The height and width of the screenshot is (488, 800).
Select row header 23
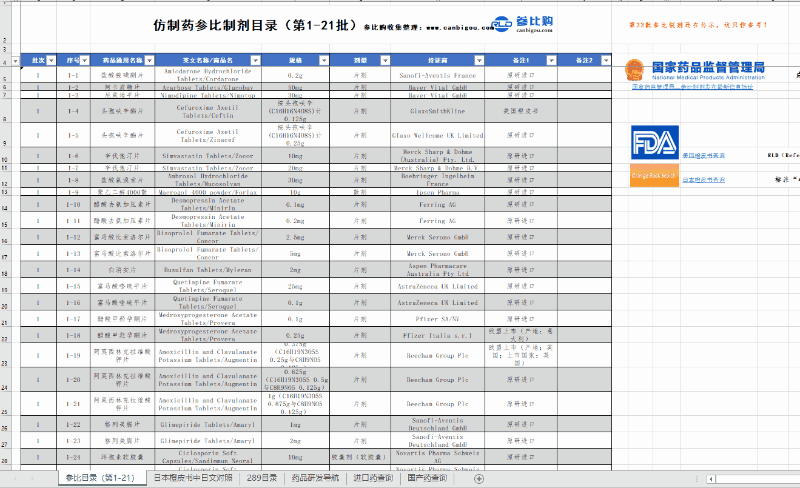pyautogui.click(x=5, y=355)
